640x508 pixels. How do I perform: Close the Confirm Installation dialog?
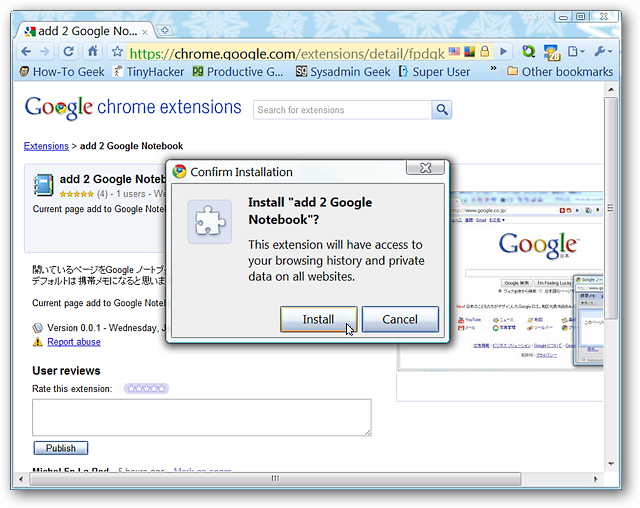click(425, 168)
